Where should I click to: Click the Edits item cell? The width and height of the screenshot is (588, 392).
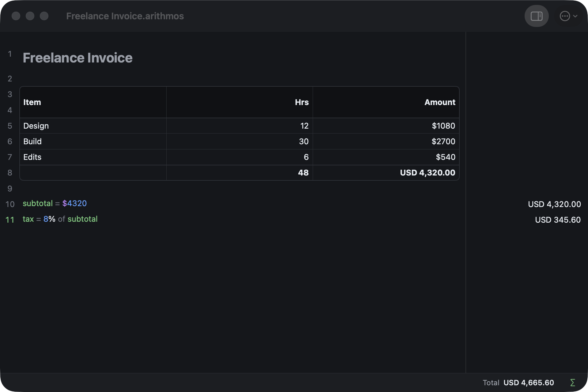[93, 157]
